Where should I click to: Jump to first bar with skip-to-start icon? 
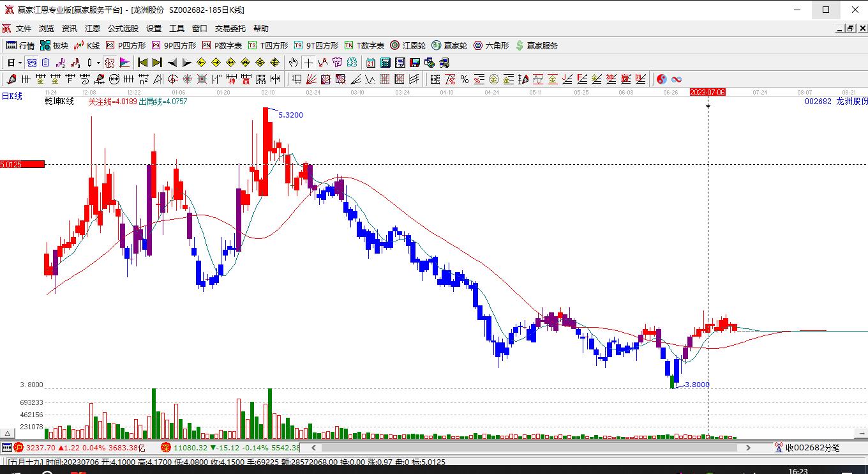[142, 63]
